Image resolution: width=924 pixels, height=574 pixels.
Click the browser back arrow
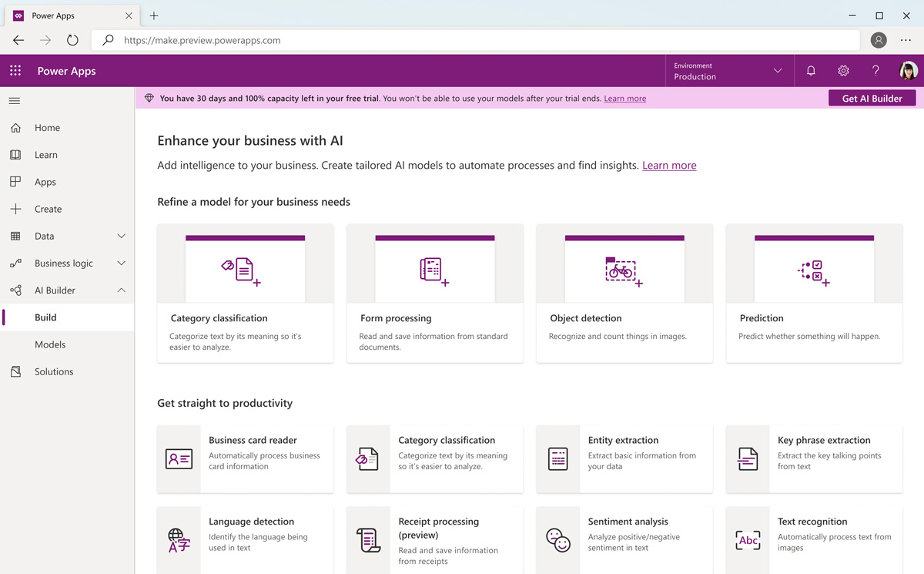click(x=18, y=40)
